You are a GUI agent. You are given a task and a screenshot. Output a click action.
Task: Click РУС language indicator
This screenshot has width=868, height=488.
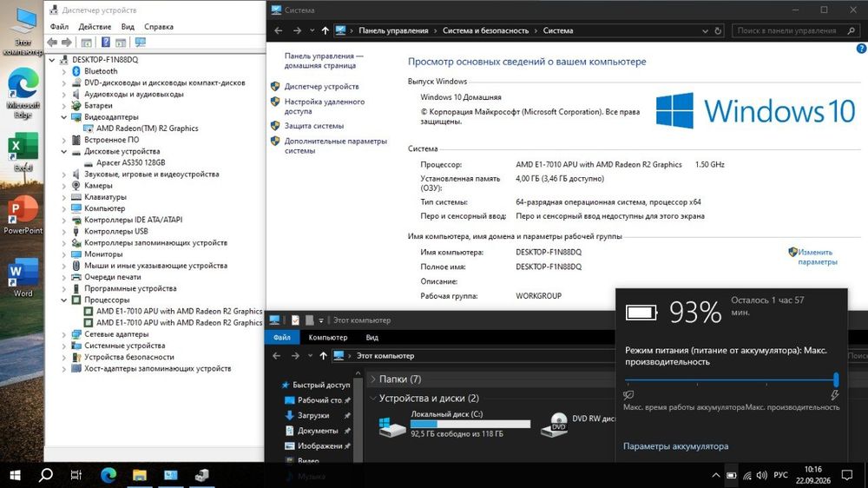tap(780, 475)
